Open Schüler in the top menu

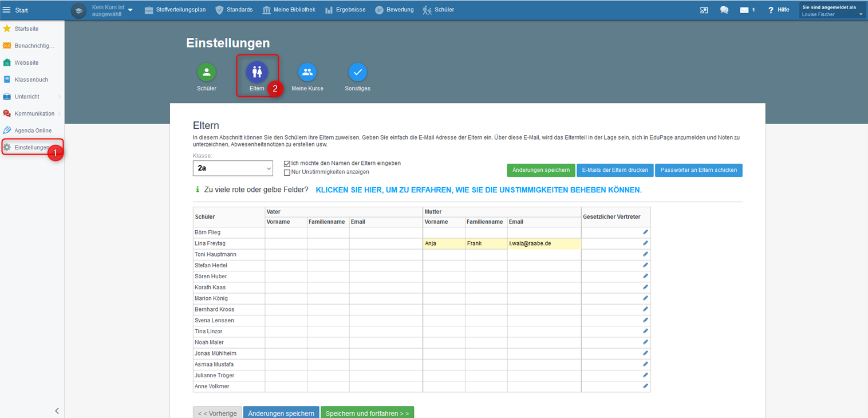coord(438,10)
